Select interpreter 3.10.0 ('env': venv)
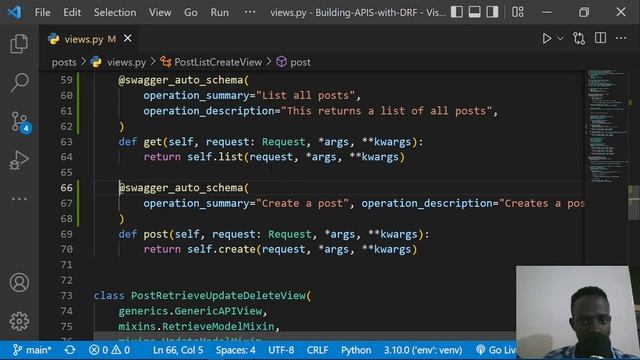 coord(423,350)
